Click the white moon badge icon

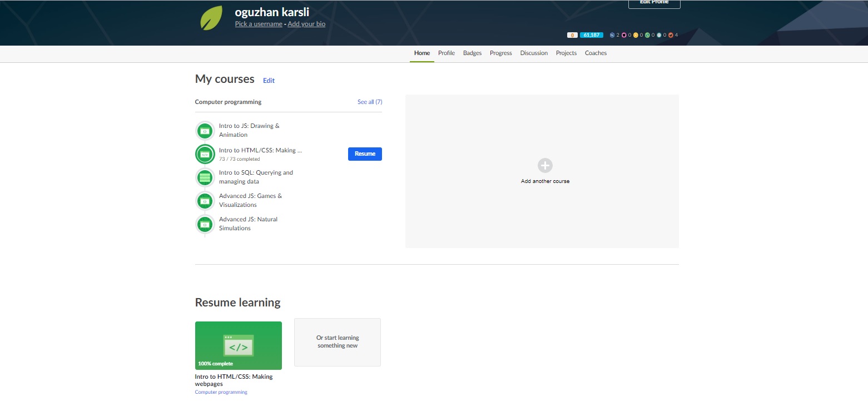[x=659, y=35]
